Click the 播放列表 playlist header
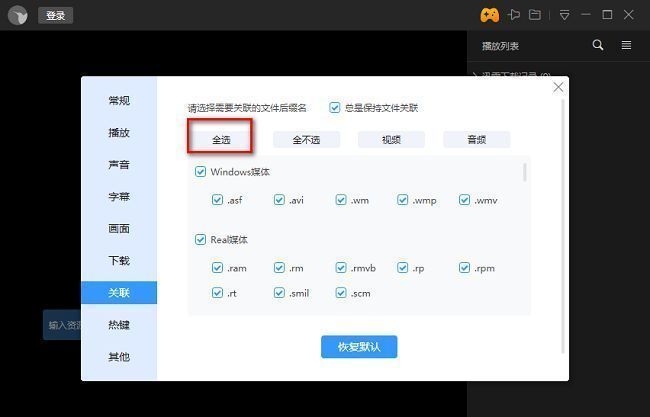This screenshot has height=417, width=650. coord(500,46)
